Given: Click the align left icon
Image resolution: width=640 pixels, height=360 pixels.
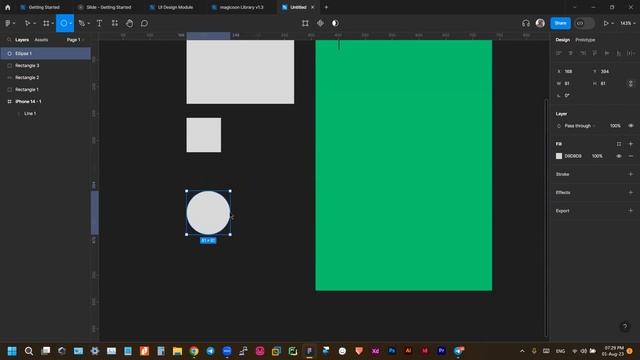Looking at the screenshot, I should (559, 53).
